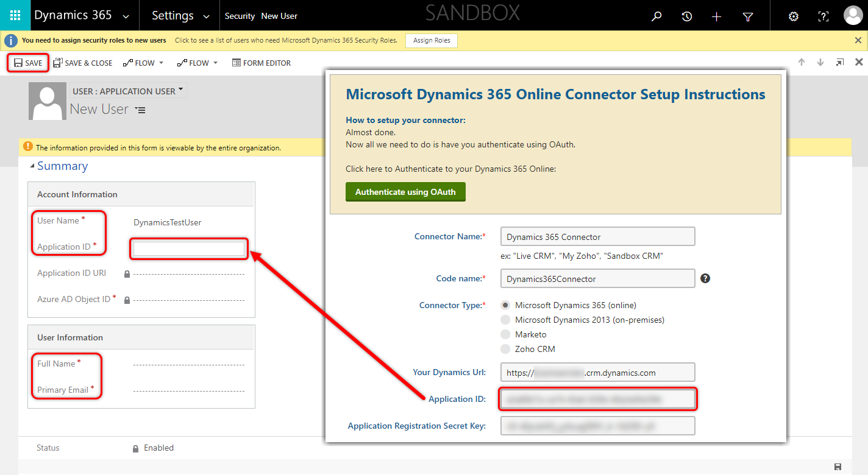Open advanced find funnel icon
Viewport: 868px width, 475px height.
click(748, 17)
